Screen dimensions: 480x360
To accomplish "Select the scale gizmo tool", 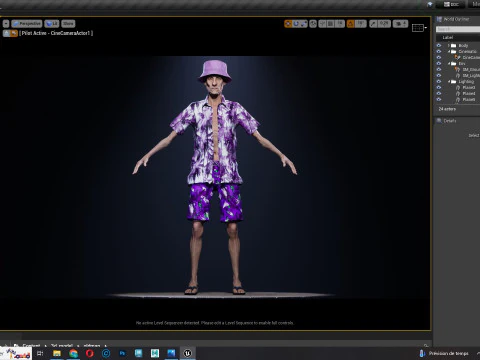I will [304, 24].
